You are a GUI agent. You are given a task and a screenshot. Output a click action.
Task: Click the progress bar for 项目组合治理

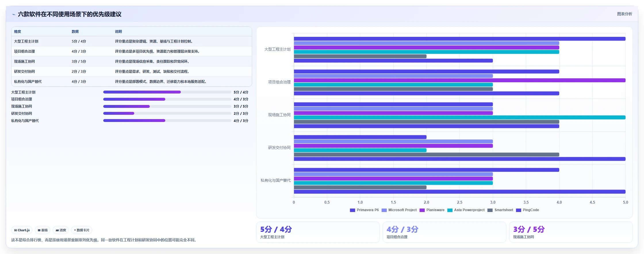167,99
